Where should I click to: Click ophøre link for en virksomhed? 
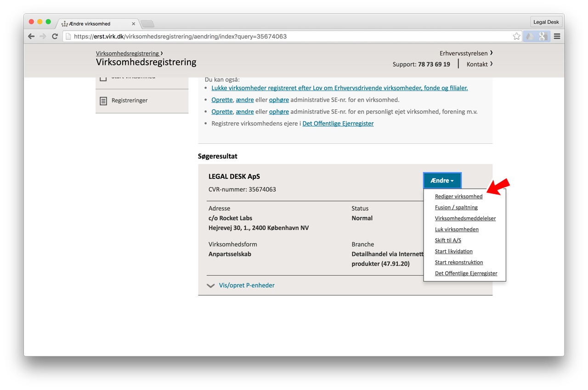pos(279,100)
